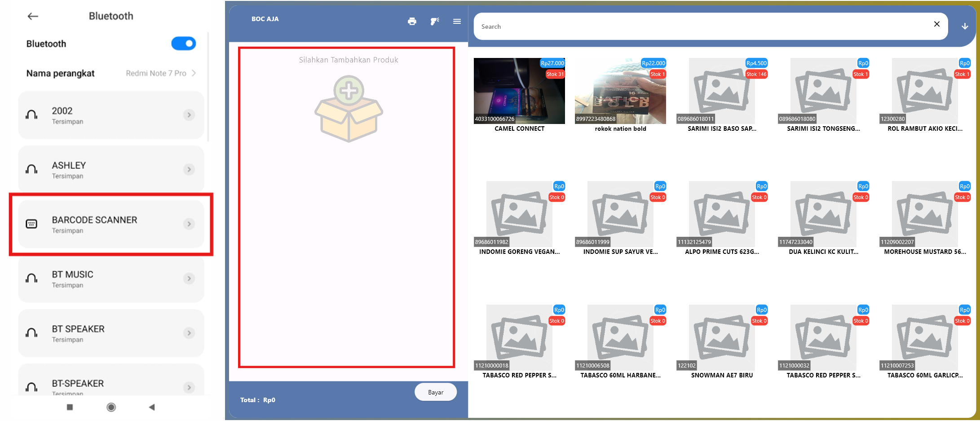Click the Rp27.000 price tag

(552, 63)
